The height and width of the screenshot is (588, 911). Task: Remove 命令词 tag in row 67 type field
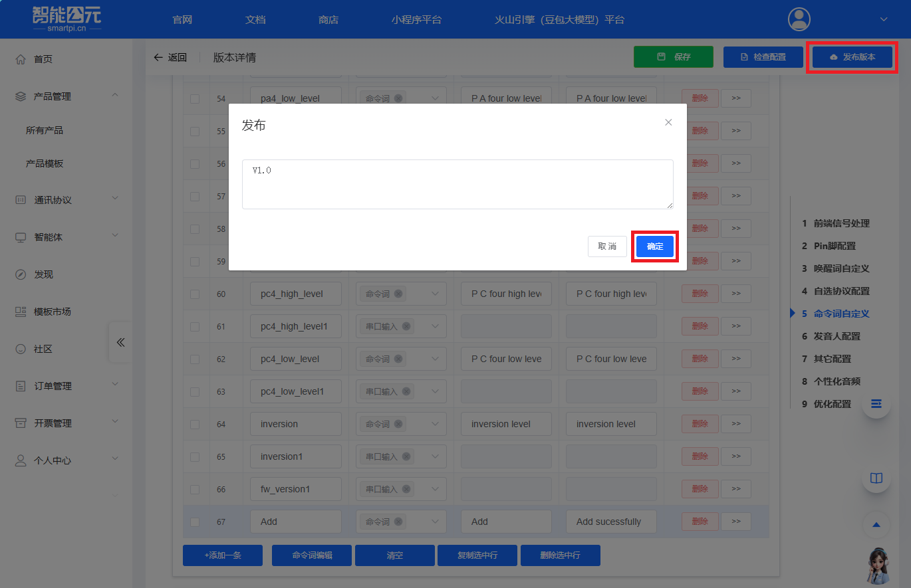tap(398, 522)
